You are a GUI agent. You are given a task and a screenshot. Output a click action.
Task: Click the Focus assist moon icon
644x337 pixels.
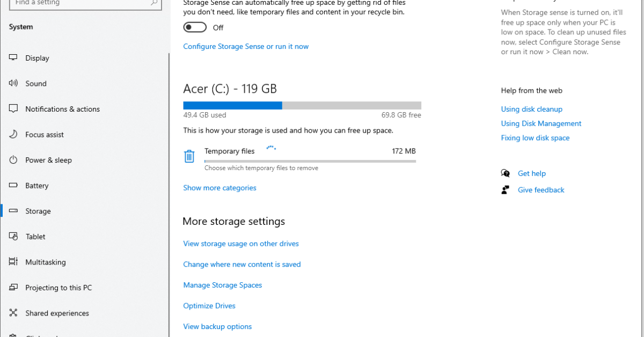(14, 135)
